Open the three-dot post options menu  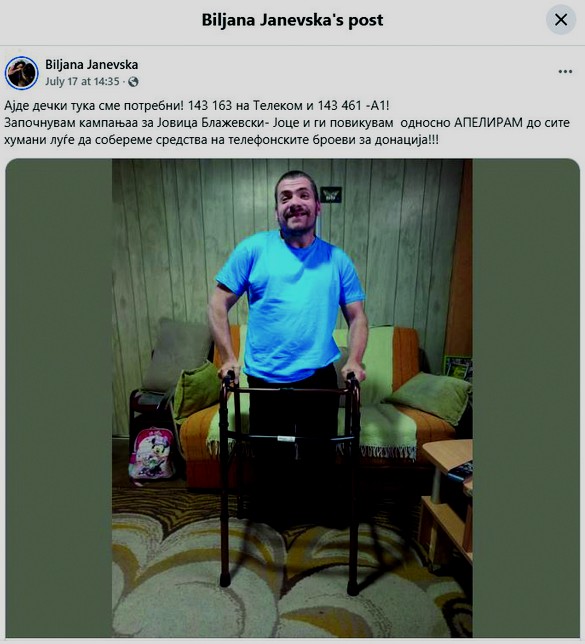pyautogui.click(x=565, y=72)
